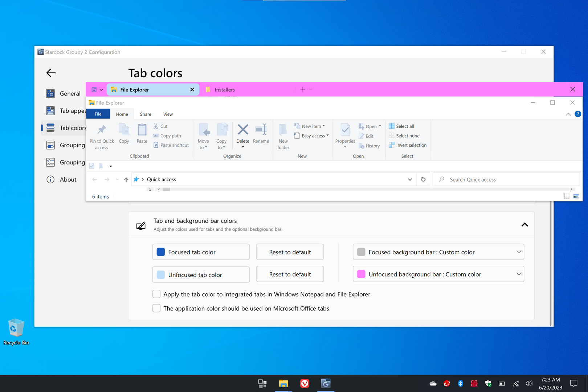Open the clock and date in taskbar

550,383
